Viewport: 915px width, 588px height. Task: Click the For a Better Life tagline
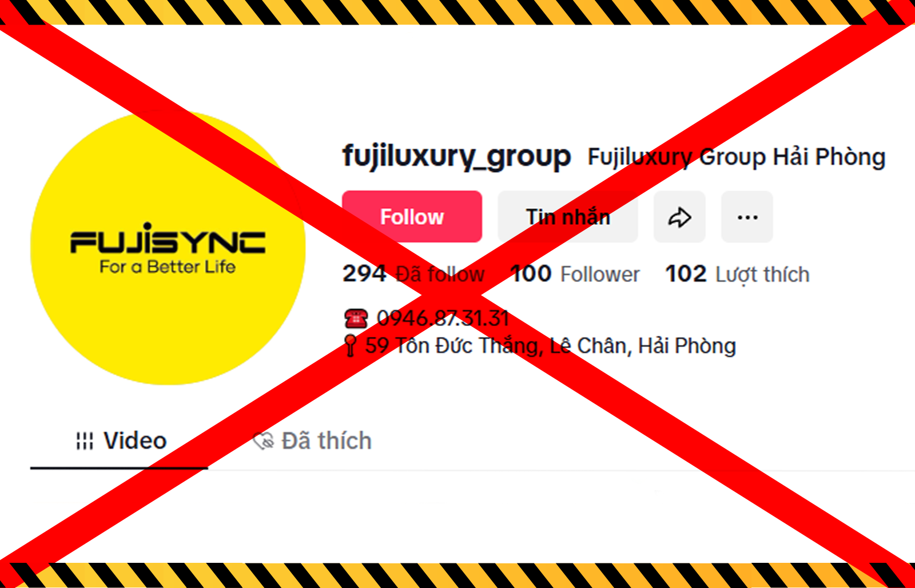coord(168,267)
